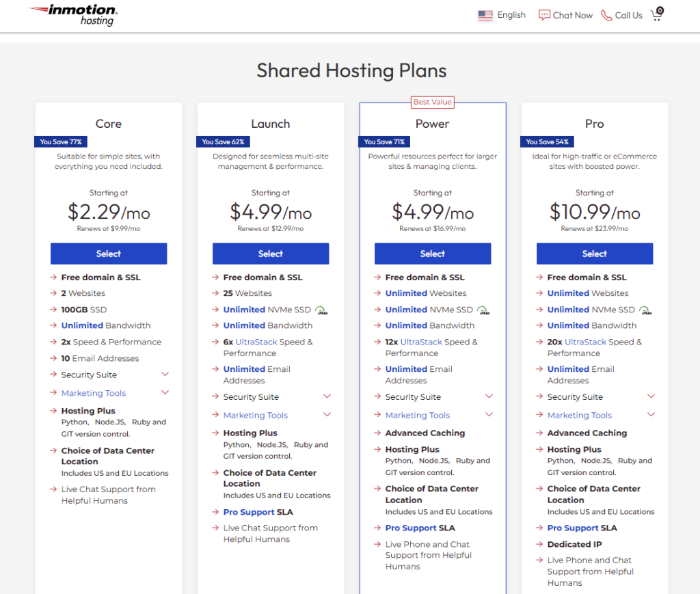Image resolution: width=700 pixels, height=594 pixels.
Task: Click the Chat Now speech bubble icon
Action: tap(544, 15)
